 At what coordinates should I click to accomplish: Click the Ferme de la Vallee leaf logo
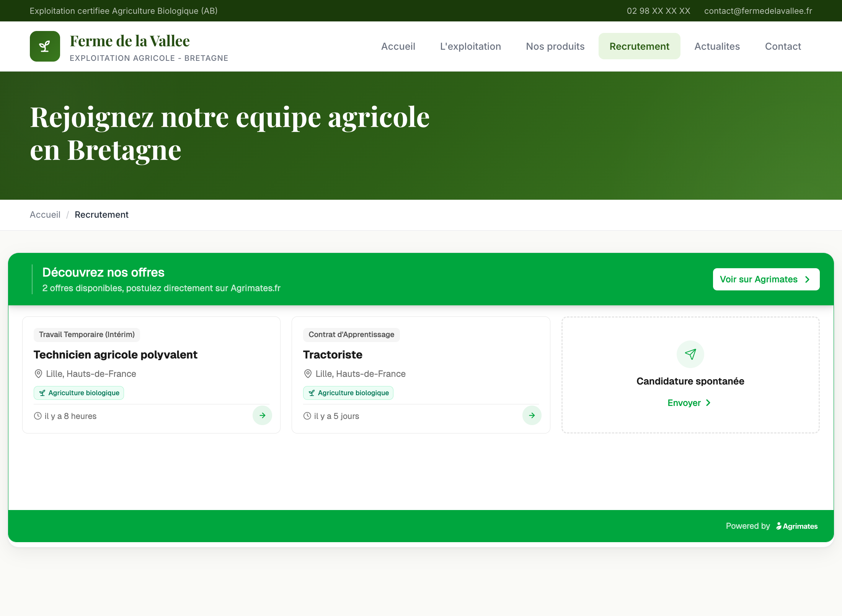45,46
